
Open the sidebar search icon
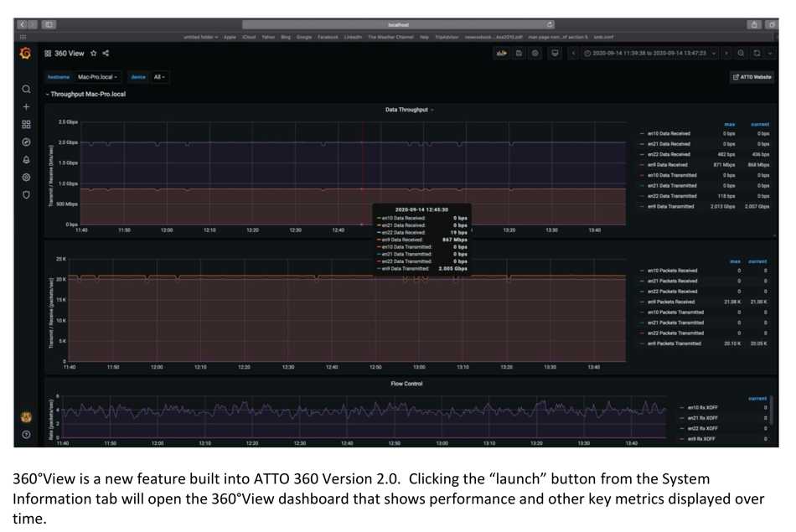point(27,90)
